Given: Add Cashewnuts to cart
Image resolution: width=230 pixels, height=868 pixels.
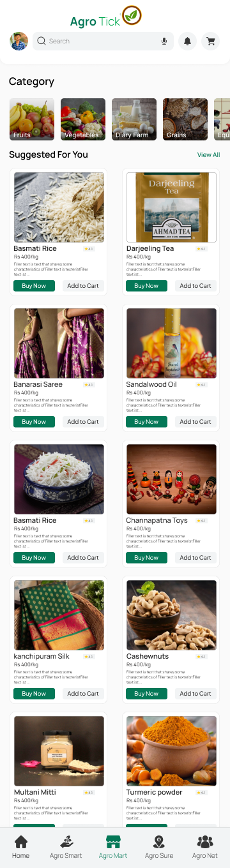Looking at the screenshot, I should point(195,694).
